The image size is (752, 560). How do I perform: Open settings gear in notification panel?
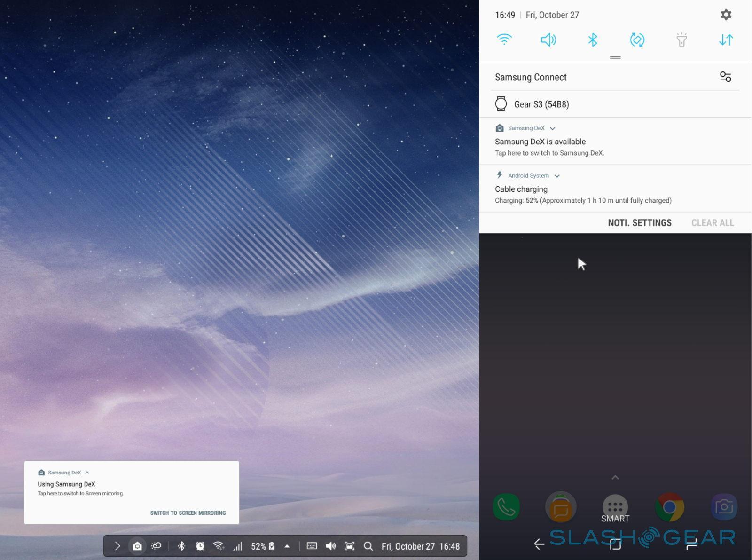click(x=726, y=15)
